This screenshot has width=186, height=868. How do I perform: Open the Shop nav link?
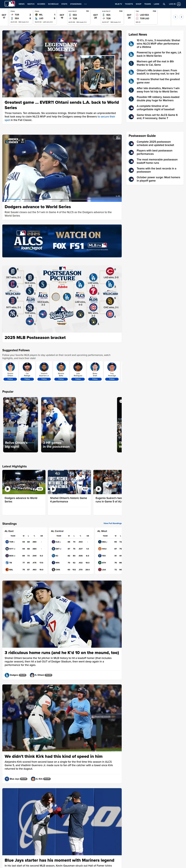[138, 4]
